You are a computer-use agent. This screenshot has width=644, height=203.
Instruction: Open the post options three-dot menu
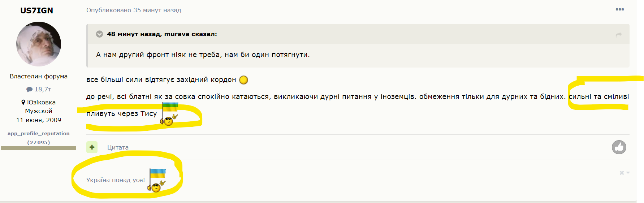(x=619, y=10)
